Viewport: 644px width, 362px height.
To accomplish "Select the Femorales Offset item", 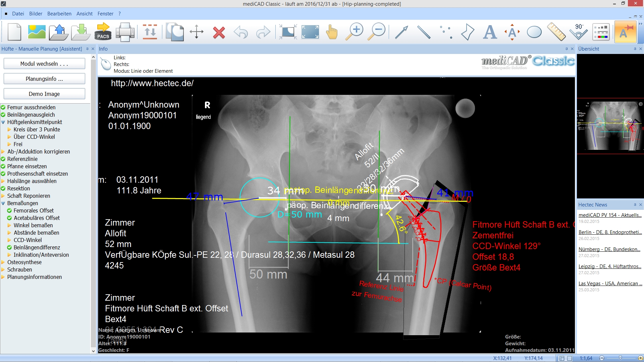I will point(34,211).
